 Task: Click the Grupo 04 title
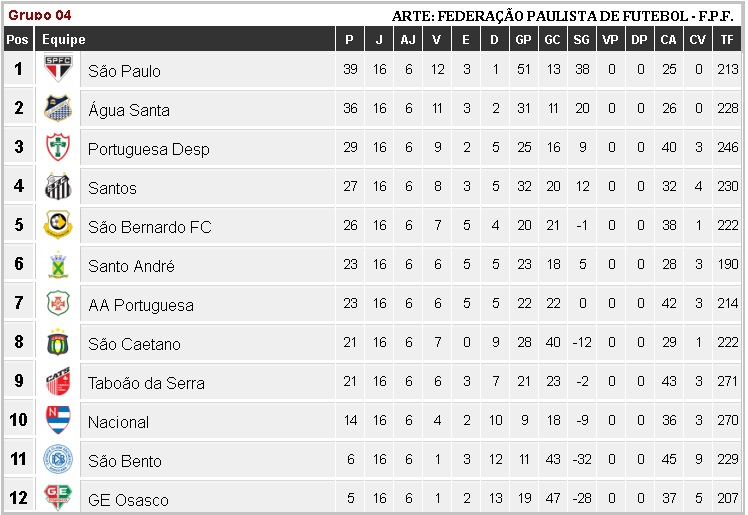coord(40,15)
